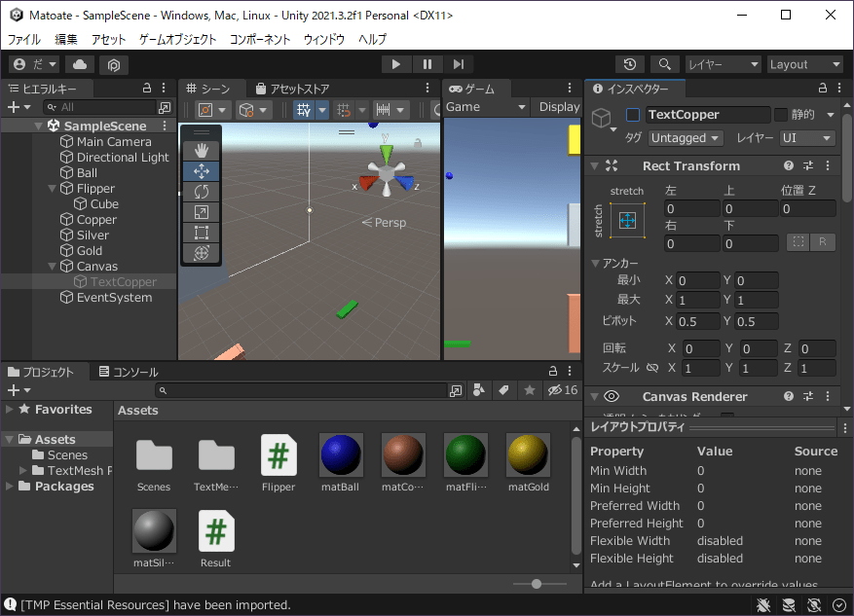Open Rect Transform help reference
Image resolution: width=854 pixels, height=616 pixels.
tap(788, 165)
